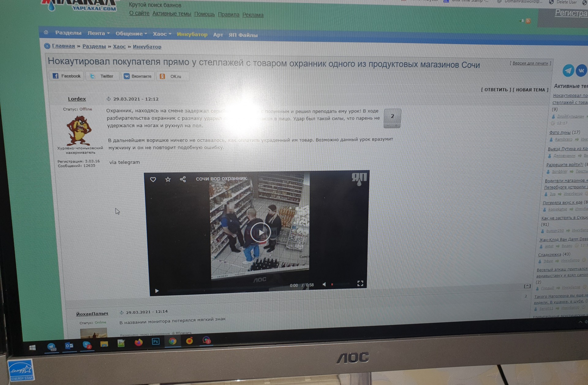Viewport: 588px width, 385px height.
Task: Click НОВАЯ ТЕМА to start a topic
Action: click(x=531, y=90)
